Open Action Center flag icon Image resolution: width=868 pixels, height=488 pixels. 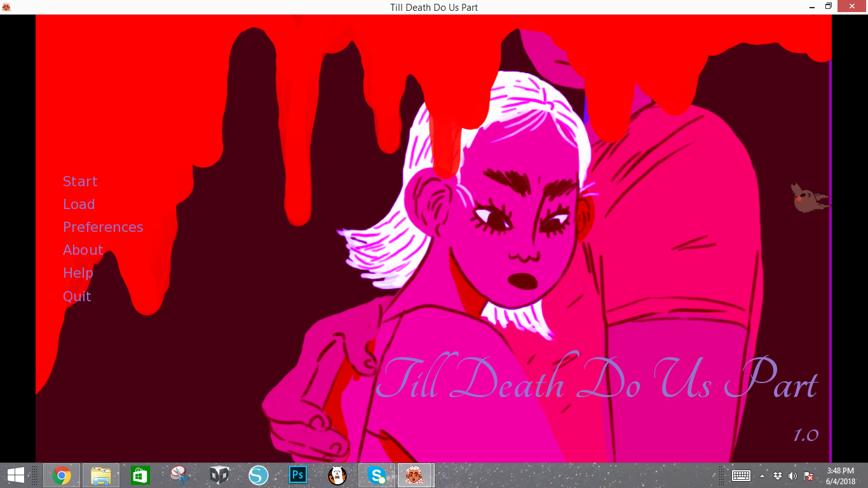808,476
